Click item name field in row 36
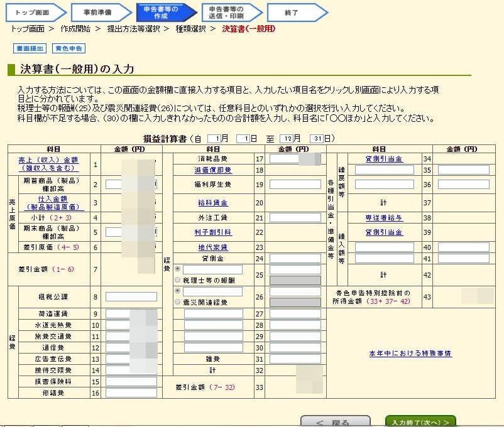Viewport: 504px width, 427px height. click(x=385, y=184)
